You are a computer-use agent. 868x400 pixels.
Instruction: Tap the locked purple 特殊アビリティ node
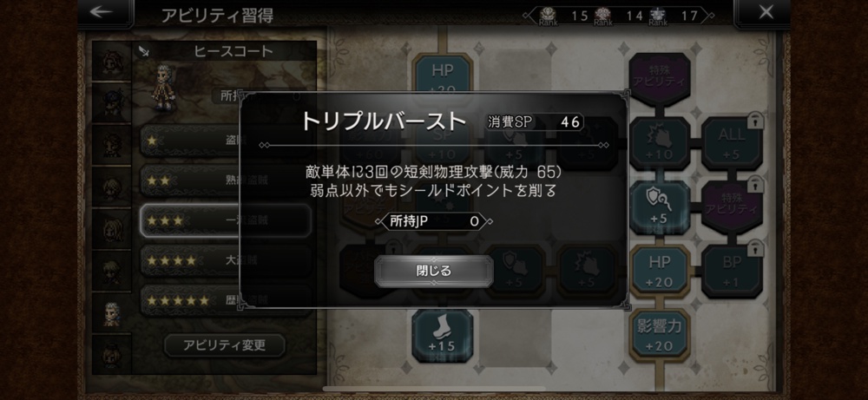click(x=732, y=207)
